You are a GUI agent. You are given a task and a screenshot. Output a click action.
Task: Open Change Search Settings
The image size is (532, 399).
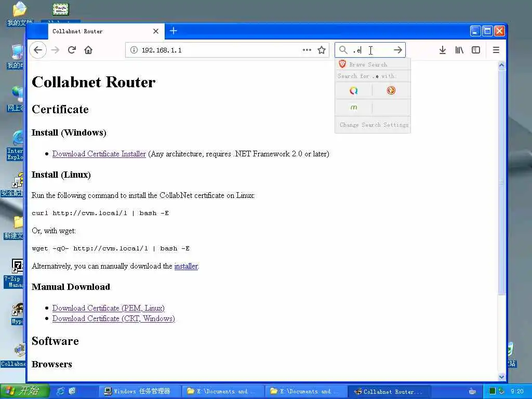pos(373,125)
